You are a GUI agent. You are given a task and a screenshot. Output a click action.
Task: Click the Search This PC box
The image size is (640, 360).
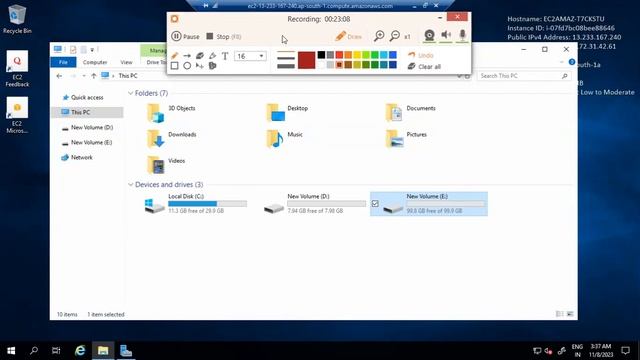523,76
